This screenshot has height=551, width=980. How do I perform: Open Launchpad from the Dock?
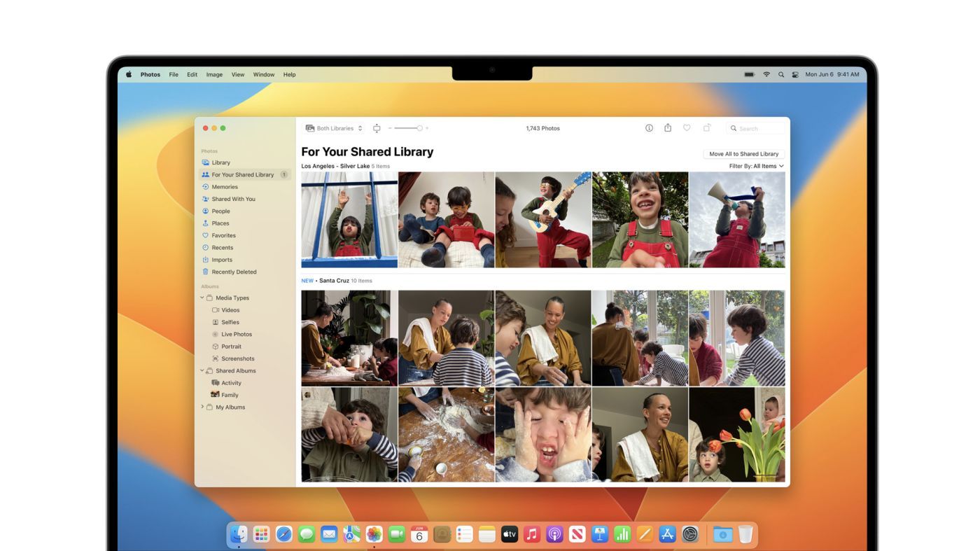[261, 534]
